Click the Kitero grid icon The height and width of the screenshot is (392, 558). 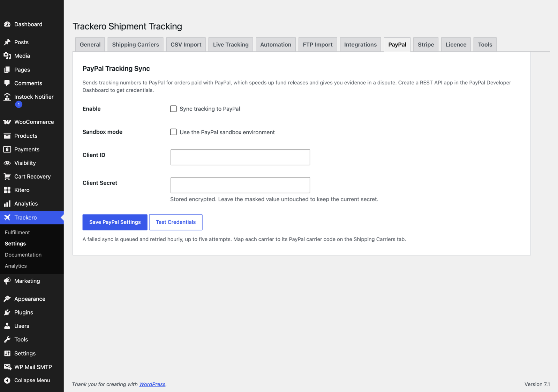(7, 190)
